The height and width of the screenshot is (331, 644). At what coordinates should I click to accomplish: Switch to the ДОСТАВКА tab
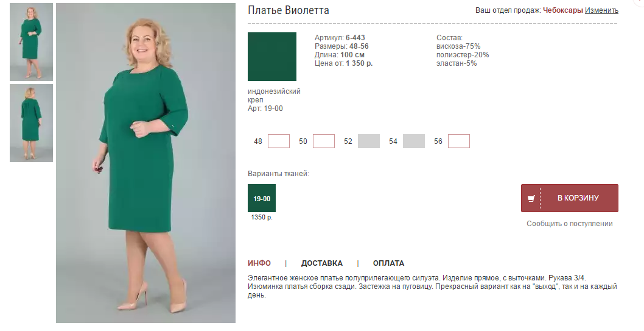tap(321, 263)
